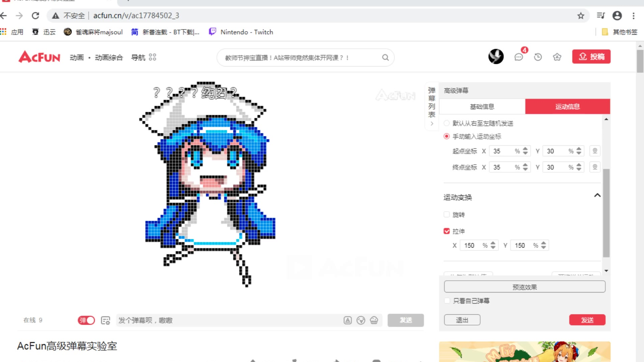Viewport: 644px width, 362px height.
Task: Open the apps grid bookmark
Action: pos(12,32)
